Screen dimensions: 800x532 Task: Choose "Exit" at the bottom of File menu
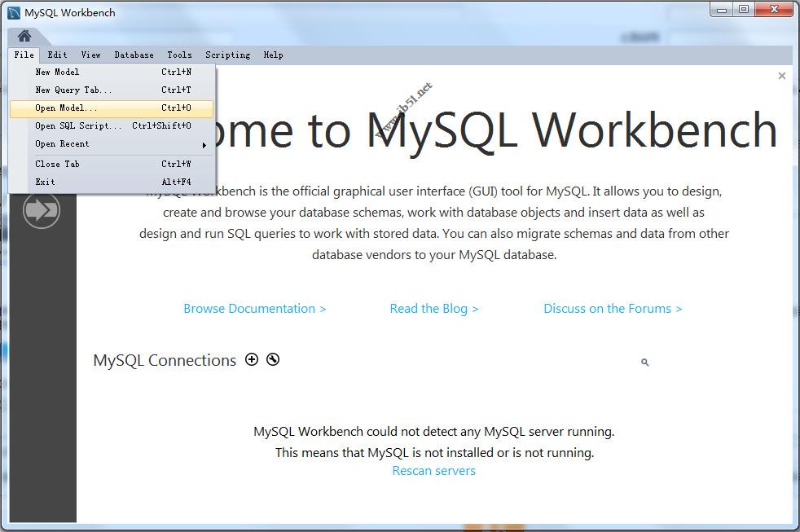(47, 182)
